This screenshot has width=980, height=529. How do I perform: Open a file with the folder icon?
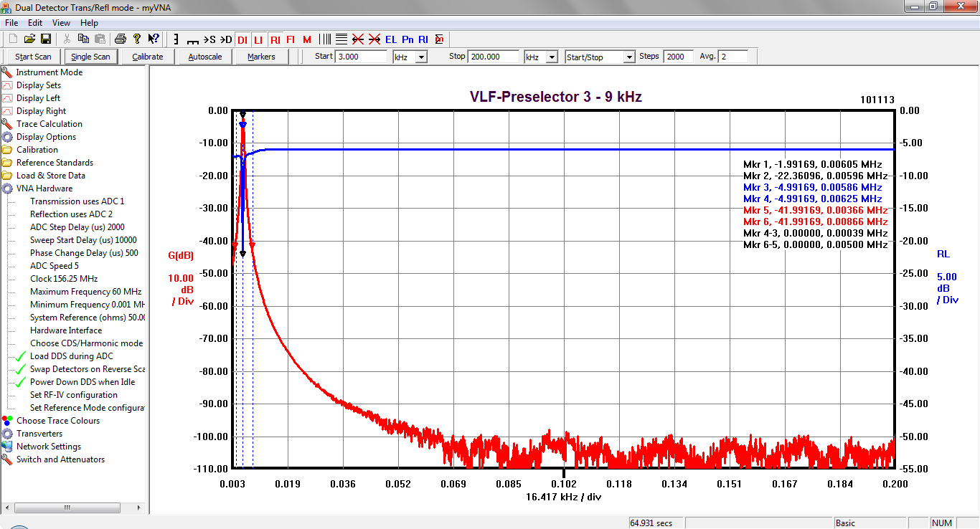[x=29, y=39]
